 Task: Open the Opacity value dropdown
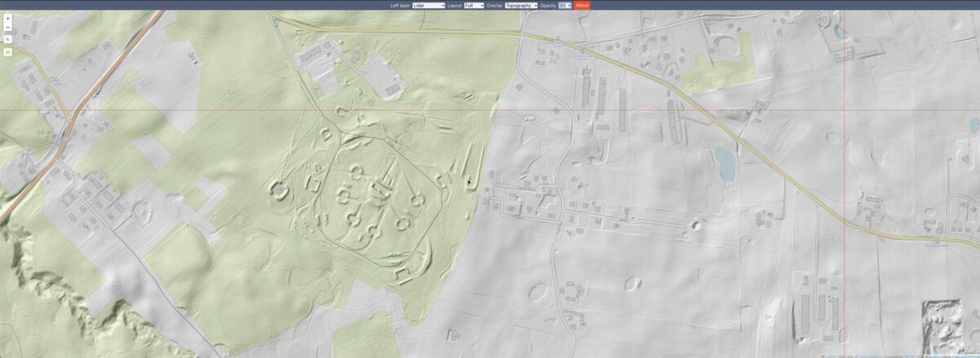click(x=564, y=5)
